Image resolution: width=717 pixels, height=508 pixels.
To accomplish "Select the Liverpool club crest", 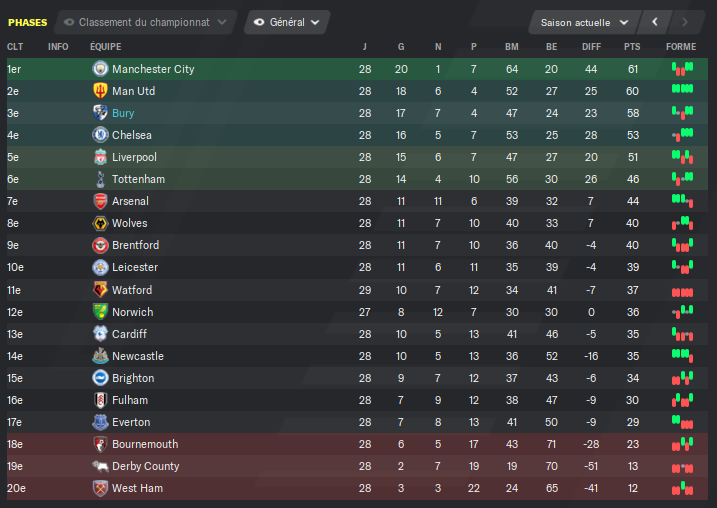I will (100, 157).
